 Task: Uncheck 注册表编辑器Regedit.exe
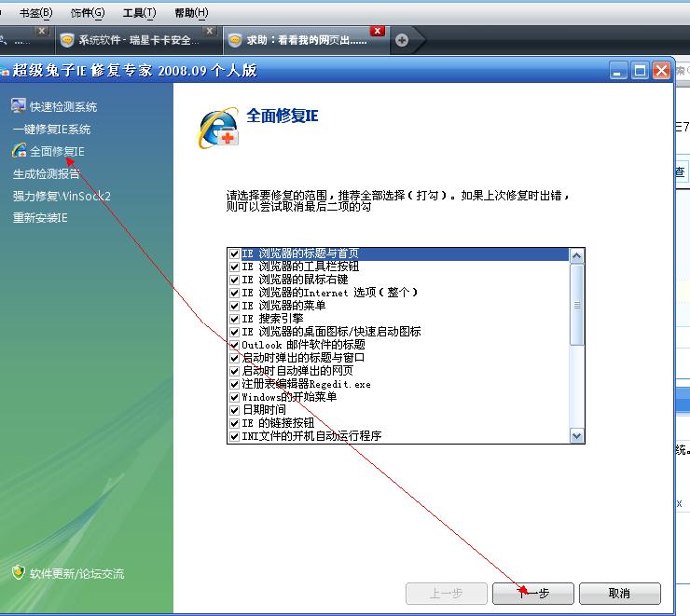coord(235,384)
